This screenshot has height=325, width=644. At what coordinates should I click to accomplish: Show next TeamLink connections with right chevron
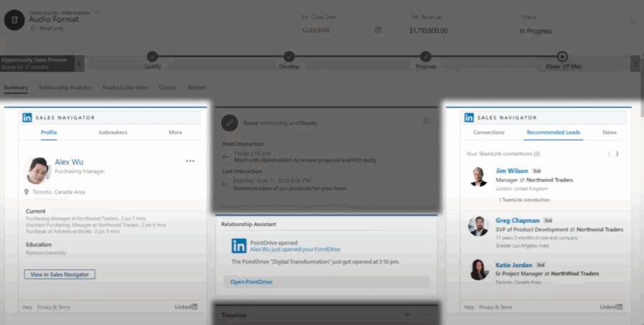tap(617, 154)
